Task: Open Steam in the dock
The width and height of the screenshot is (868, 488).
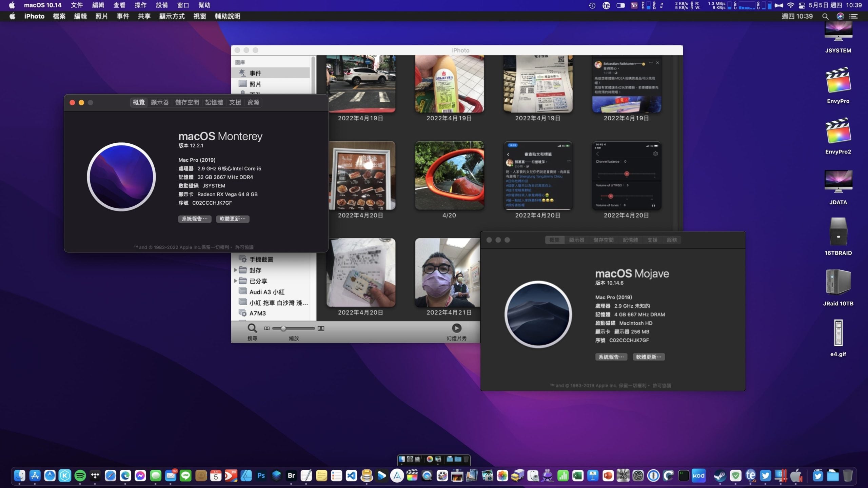Action: pos(720,476)
